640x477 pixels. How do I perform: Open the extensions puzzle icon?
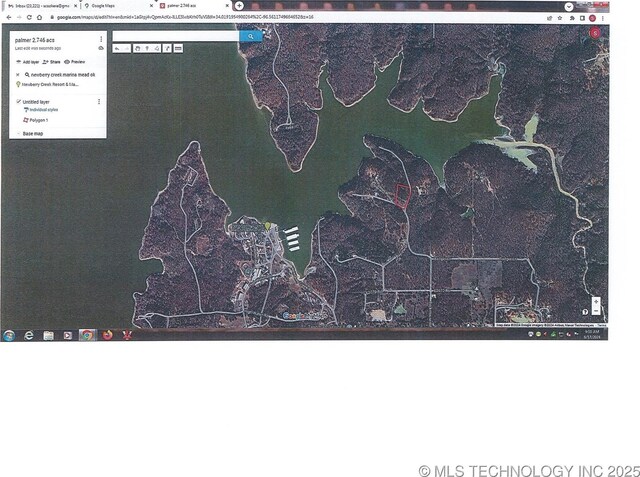572,18
